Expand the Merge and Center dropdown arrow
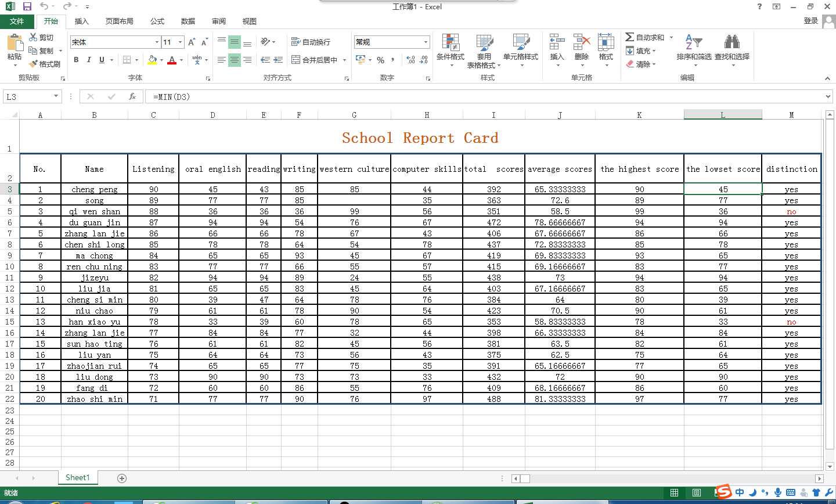This screenshot has width=836, height=504. coord(344,60)
